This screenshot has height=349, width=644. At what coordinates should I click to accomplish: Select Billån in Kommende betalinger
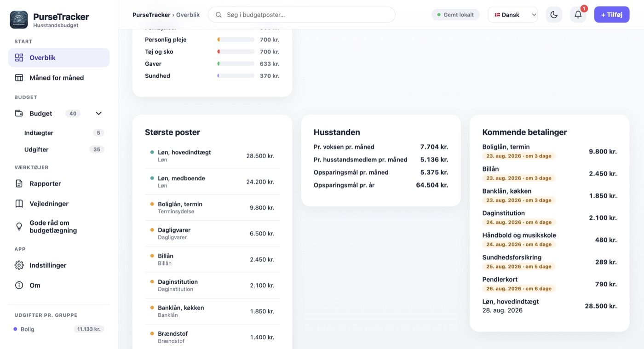point(549,173)
